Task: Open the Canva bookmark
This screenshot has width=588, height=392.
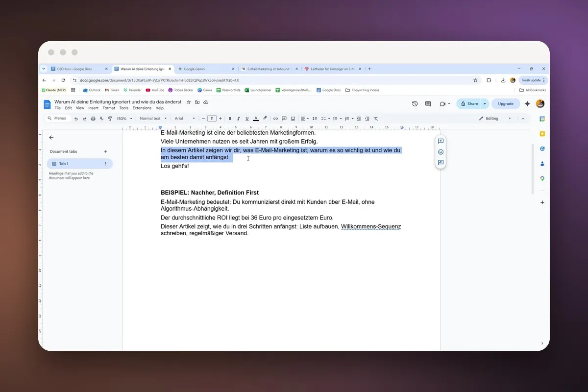Action: click(x=205, y=90)
